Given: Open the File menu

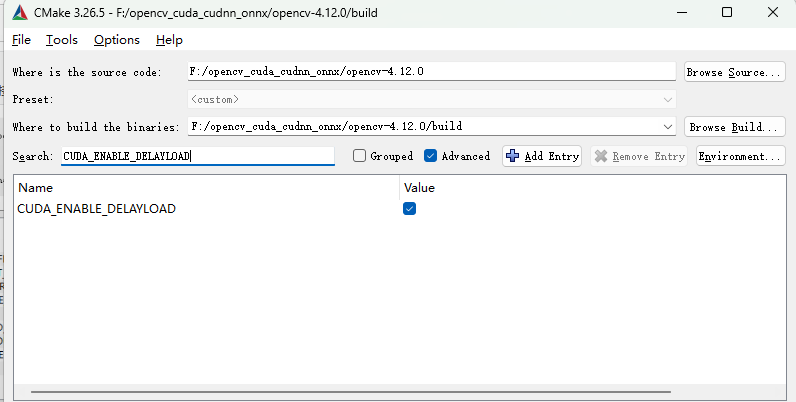Looking at the screenshot, I should pos(21,40).
